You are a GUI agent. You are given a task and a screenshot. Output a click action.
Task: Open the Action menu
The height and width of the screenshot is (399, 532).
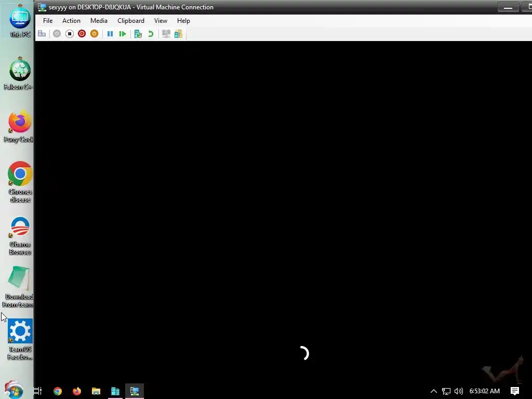(x=71, y=21)
